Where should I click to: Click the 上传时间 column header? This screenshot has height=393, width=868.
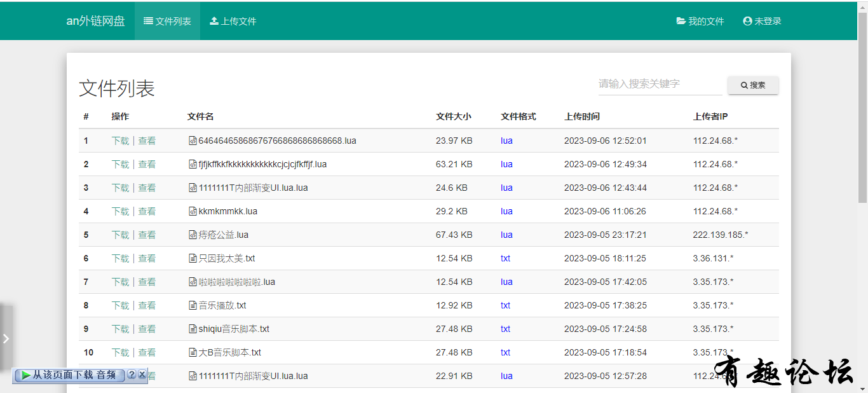coord(582,116)
